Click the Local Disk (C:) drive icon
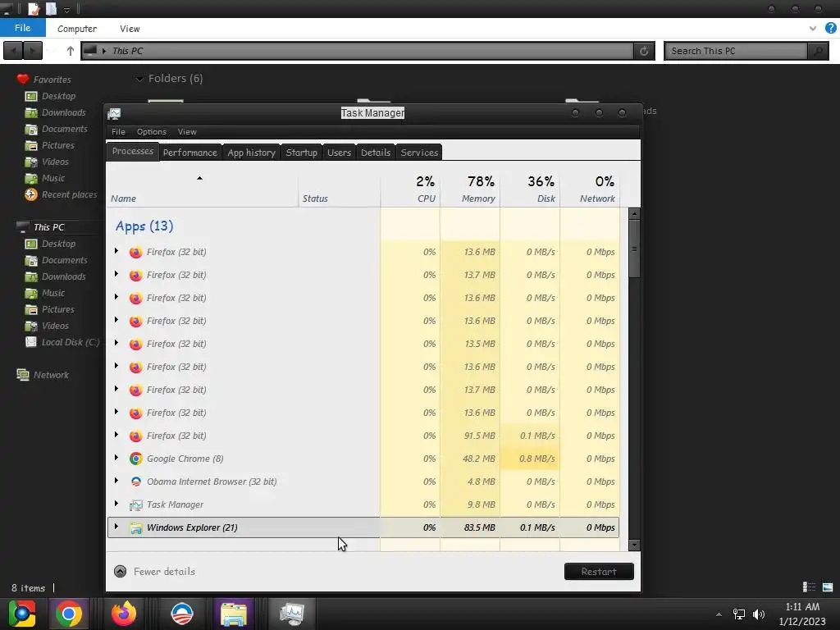Screen dimensions: 840x630 coord(31,342)
